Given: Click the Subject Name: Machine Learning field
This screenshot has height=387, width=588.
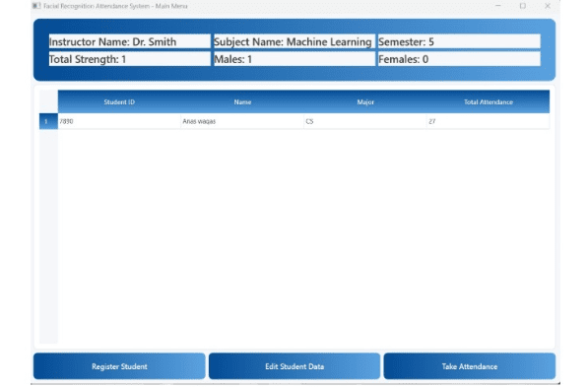Looking at the screenshot, I should point(294,41).
